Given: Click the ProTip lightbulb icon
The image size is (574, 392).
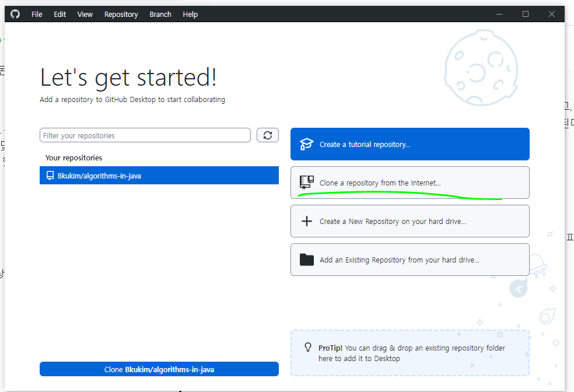Looking at the screenshot, I should click(x=308, y=347).
